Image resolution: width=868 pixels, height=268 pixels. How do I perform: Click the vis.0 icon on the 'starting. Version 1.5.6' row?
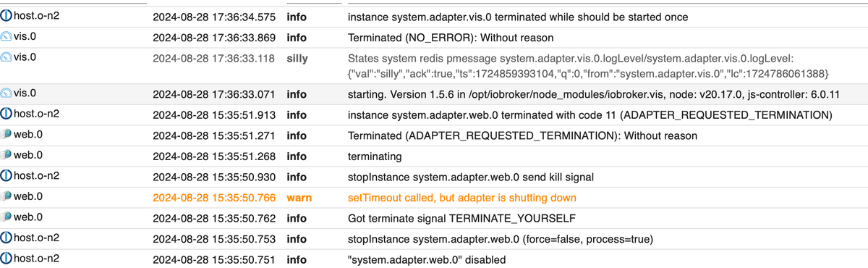click(x=7, y=93)
